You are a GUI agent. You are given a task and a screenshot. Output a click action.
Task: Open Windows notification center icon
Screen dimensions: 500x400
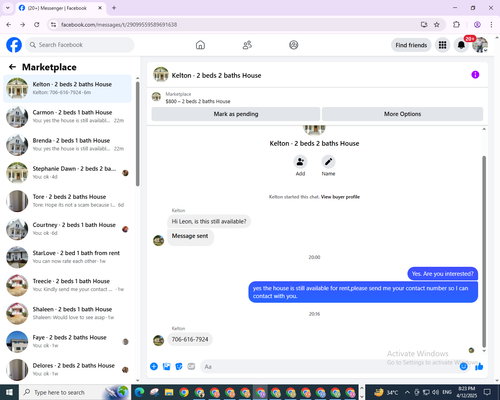(x=487, y=392)
